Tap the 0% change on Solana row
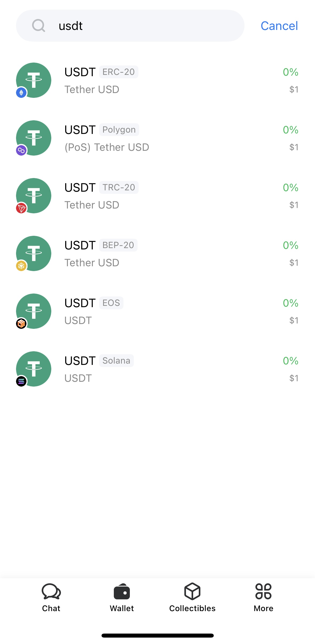The height and width of the screenshot is (644, 315). pyautogui.click(x=290, y=361)
